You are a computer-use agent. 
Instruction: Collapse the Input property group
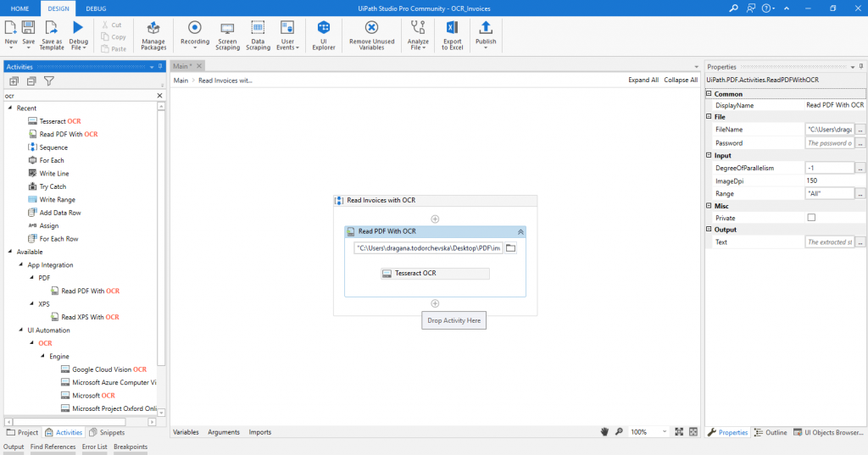point(709,155)
